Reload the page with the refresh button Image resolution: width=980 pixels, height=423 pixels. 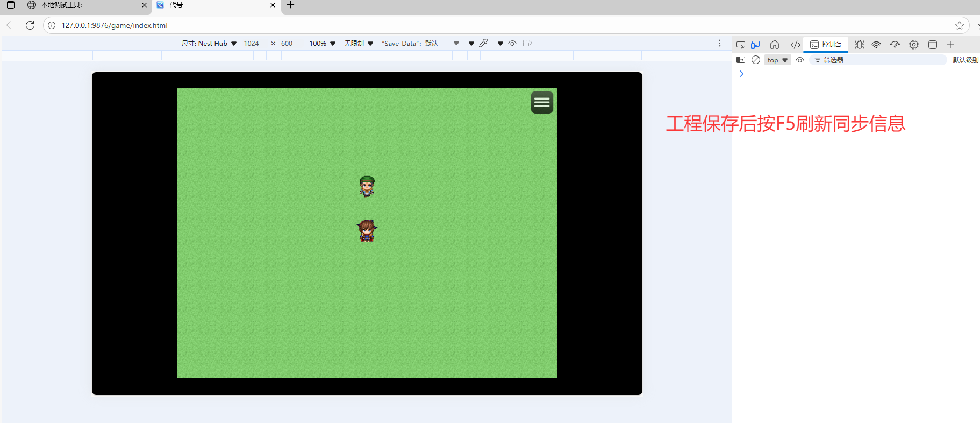click(x=30, y=25)
